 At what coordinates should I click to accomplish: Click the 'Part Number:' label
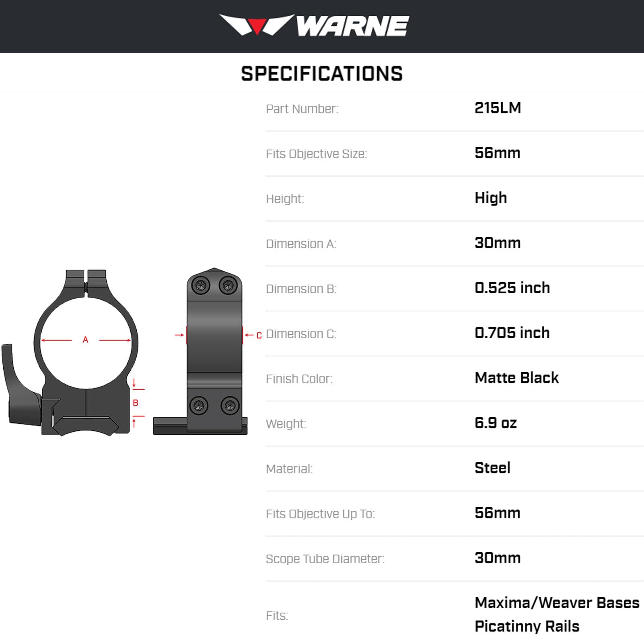pos(302,109)
